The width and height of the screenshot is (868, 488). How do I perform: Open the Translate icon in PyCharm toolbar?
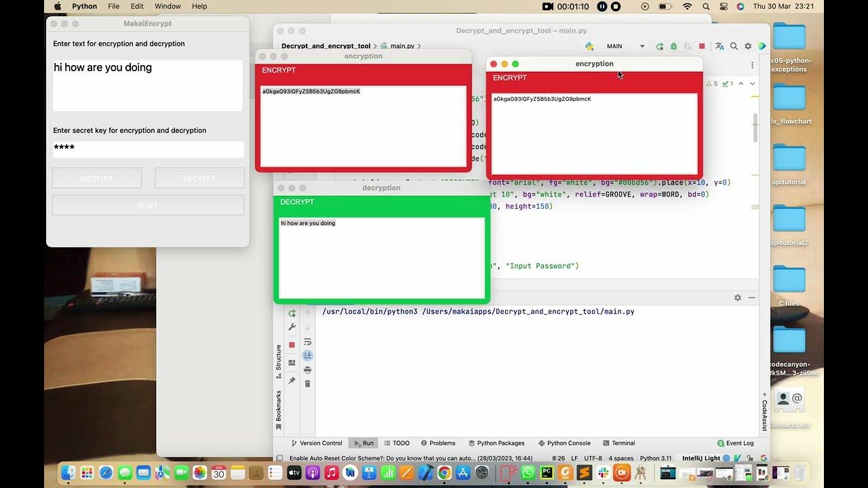pos(719,46)
